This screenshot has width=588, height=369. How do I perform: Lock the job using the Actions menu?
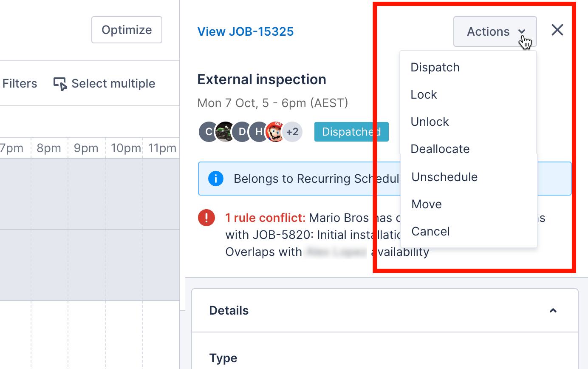(424, 94)
